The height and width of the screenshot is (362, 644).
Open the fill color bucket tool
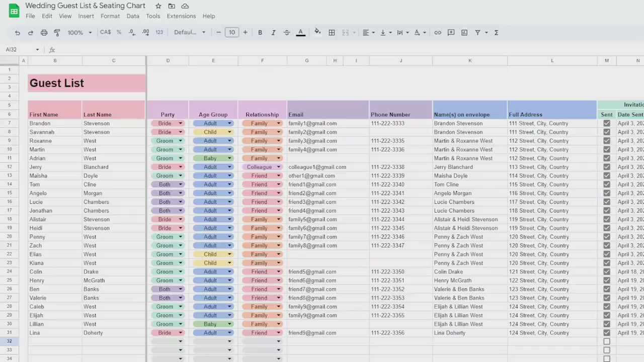coord(317,32)
